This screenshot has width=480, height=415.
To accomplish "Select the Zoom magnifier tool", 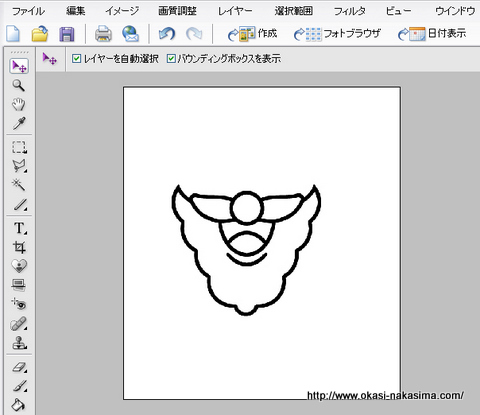I will pyautogui.click(x=19, y=85).
